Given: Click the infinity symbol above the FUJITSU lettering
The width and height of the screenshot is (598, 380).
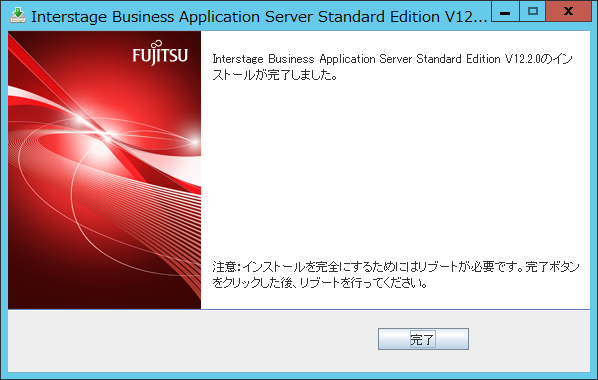Looking at the screenshot, I should (x=159, y=45).
